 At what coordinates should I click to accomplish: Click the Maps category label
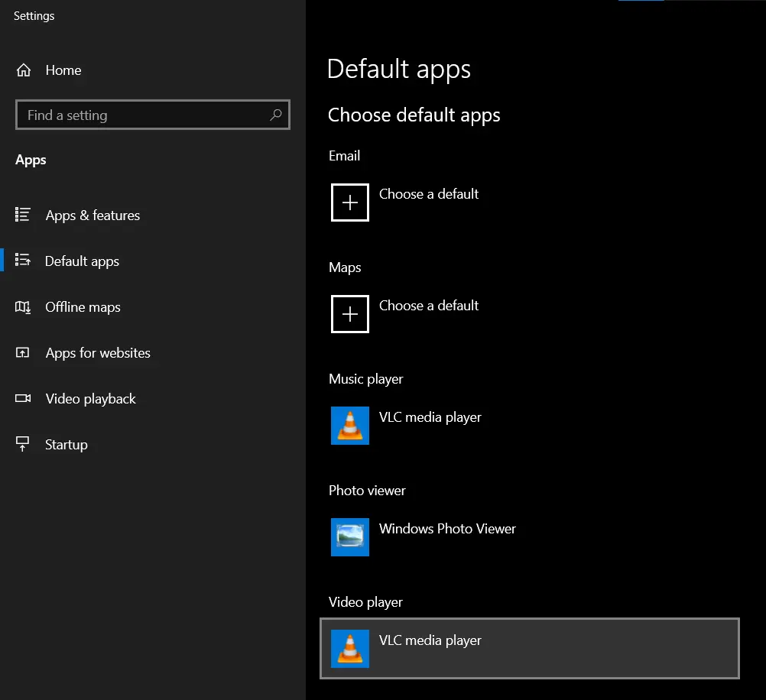(345, 267)
